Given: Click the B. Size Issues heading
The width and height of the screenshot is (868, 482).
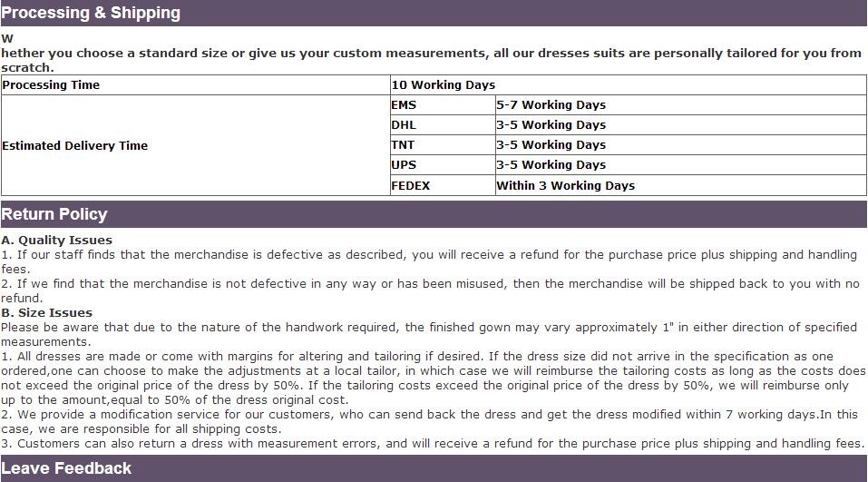Looking at the screenshot, I should (x=46, y=312).
